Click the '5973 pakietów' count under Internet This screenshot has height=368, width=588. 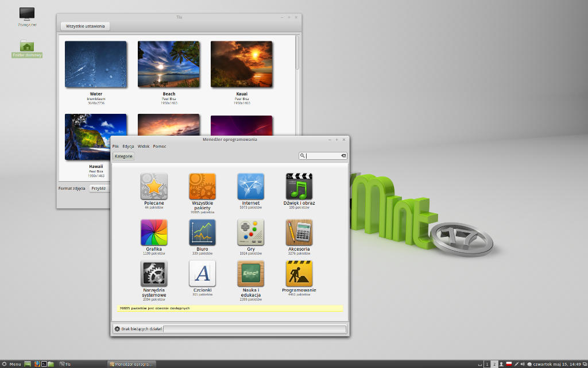click(x=250, y=207)
